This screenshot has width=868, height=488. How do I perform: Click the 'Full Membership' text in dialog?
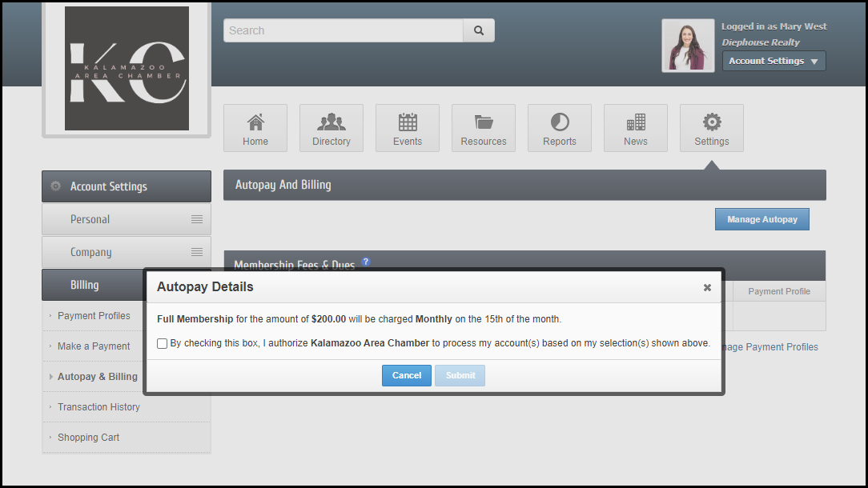pos(195,319)
